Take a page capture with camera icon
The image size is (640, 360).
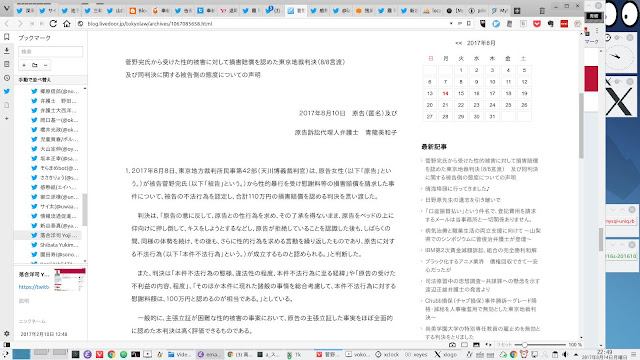[452, 345]
